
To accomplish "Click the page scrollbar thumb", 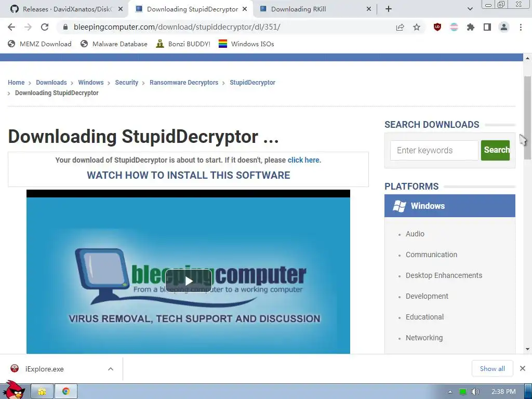I will coord(527,117).
